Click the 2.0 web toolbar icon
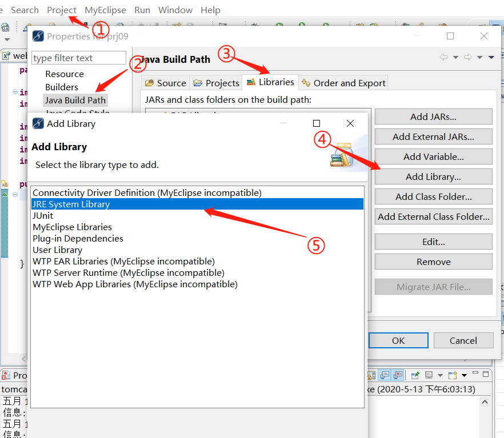The height and width of the screenshot is (438, 504). click(x=6, y=28)
